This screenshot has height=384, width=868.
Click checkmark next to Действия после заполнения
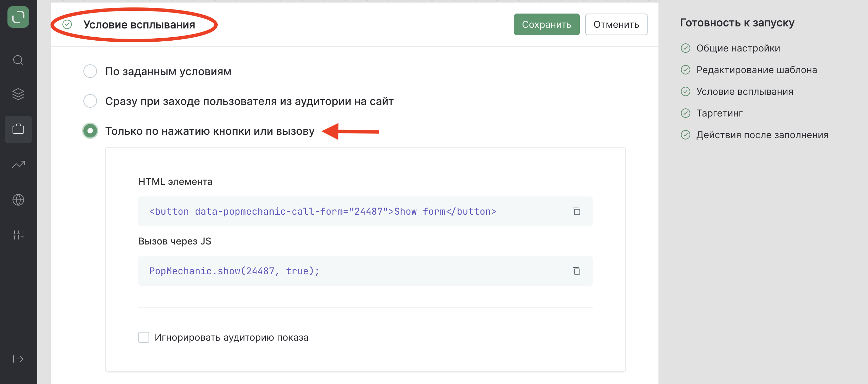pyautogui.click(x=686, y=135)
